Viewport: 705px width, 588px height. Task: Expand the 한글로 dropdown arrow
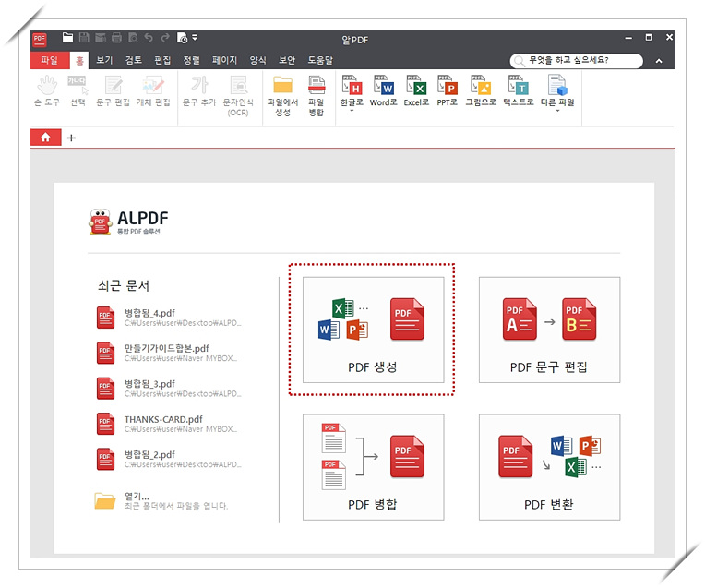[352, 111]
